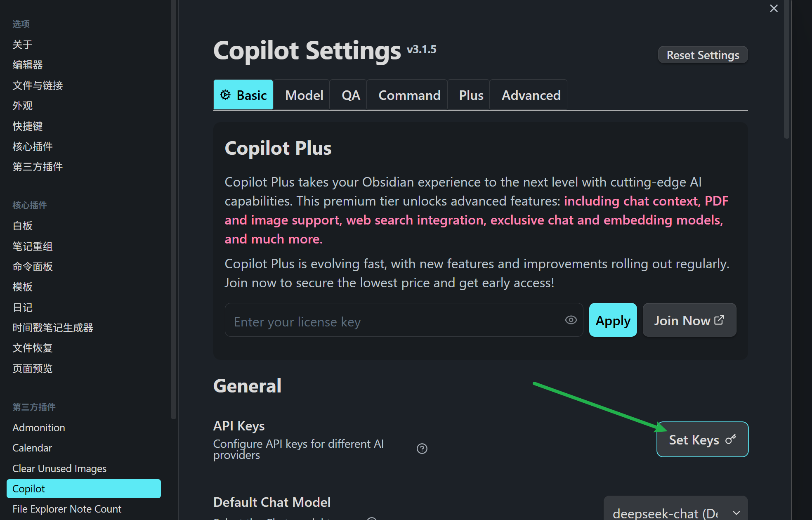Open Calendar plugin settings in sidebar

[32, 448]
